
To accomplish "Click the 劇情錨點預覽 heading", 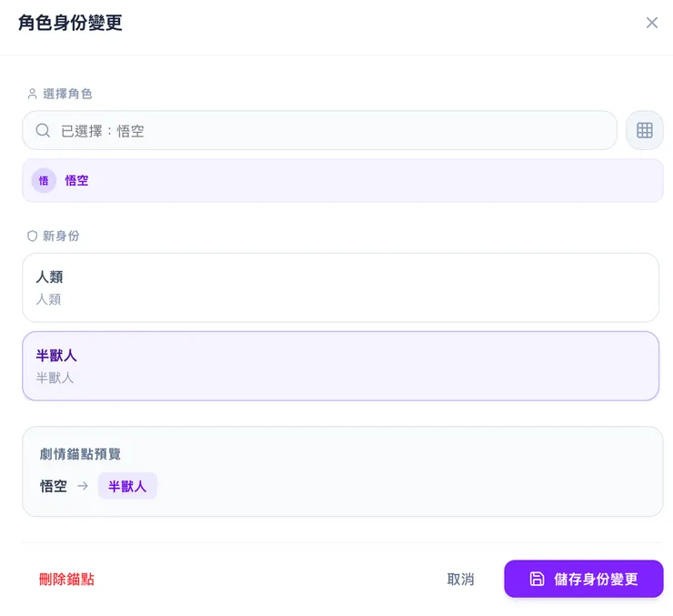I will click(x=80, y=454).
